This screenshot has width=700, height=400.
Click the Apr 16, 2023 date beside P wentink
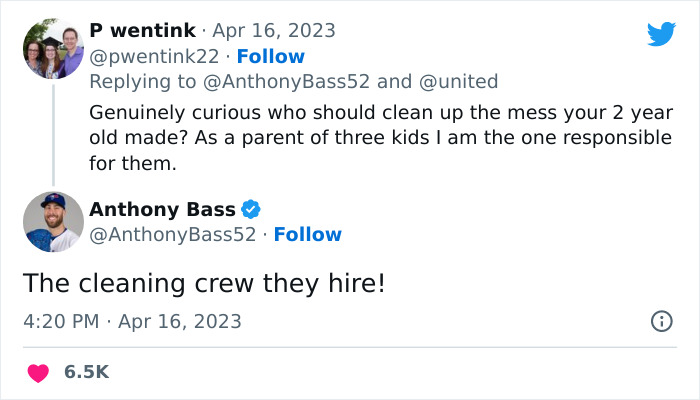pyautogui.click(x=273, y=31)
